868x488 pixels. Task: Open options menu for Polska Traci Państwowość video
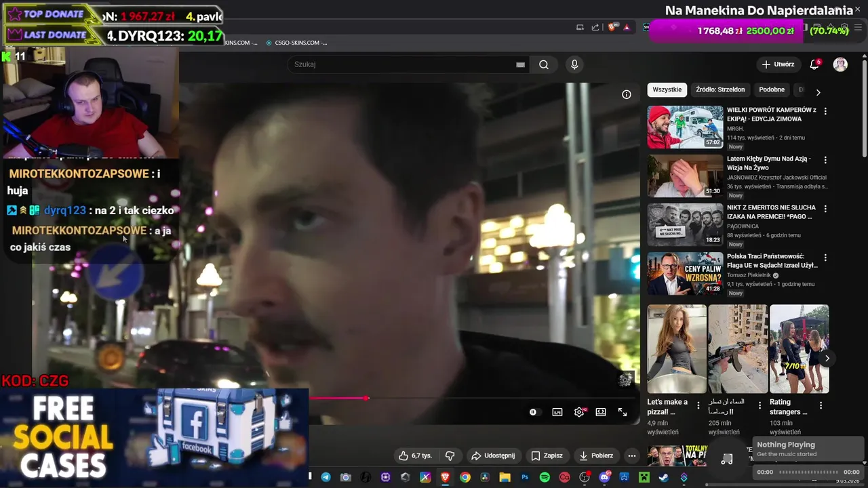[x=825, y=258]
